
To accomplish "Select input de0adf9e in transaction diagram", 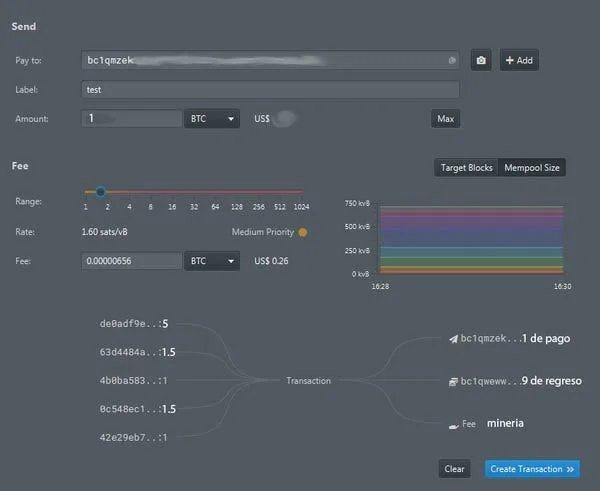I will pyautogui.click(x=134, y=324).
